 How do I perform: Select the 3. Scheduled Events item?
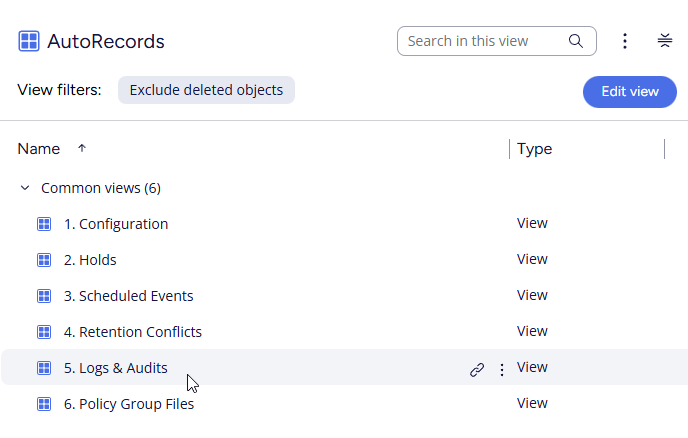[136, 296]
